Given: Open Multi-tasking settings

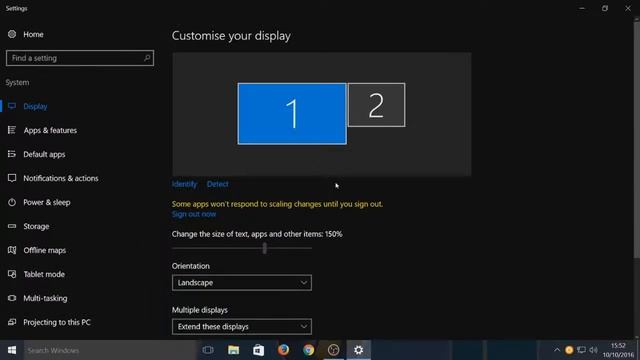Looking at the screenshot, I should pyautogui.click(x=45, y=298).
